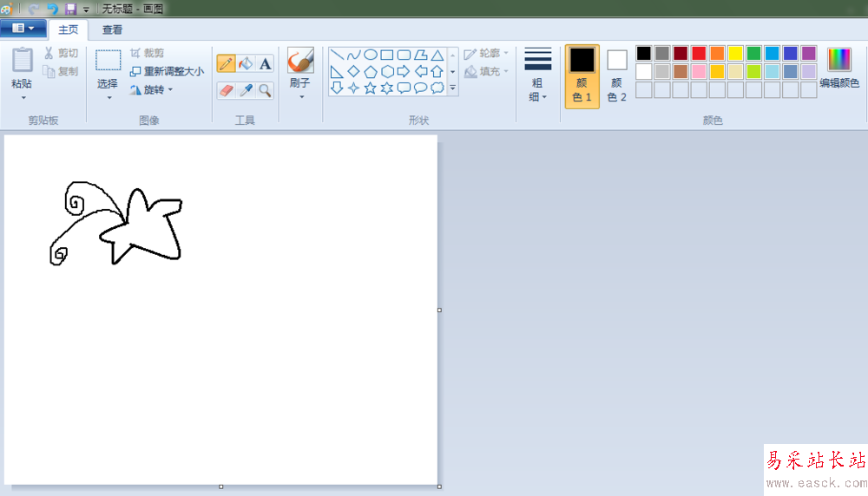Switch to the View (查看) tab
This screenshot has width=868, height=496.
(112, 29)
